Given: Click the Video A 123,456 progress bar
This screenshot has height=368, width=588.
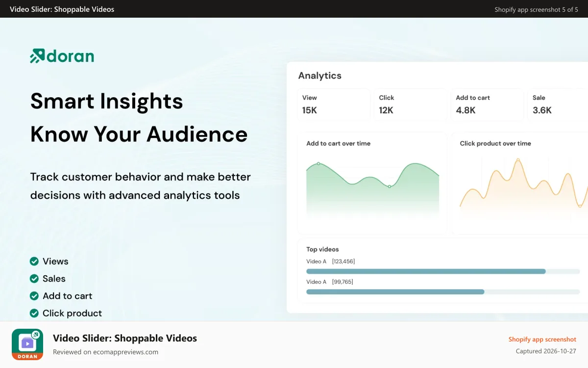Looking at the screenshot, I should (x=443, y=271).
